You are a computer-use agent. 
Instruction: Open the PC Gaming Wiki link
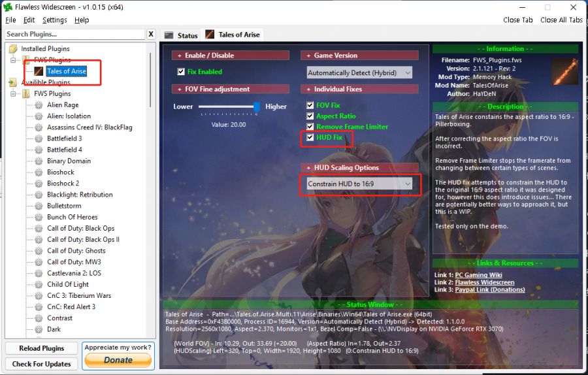(480, 275)
